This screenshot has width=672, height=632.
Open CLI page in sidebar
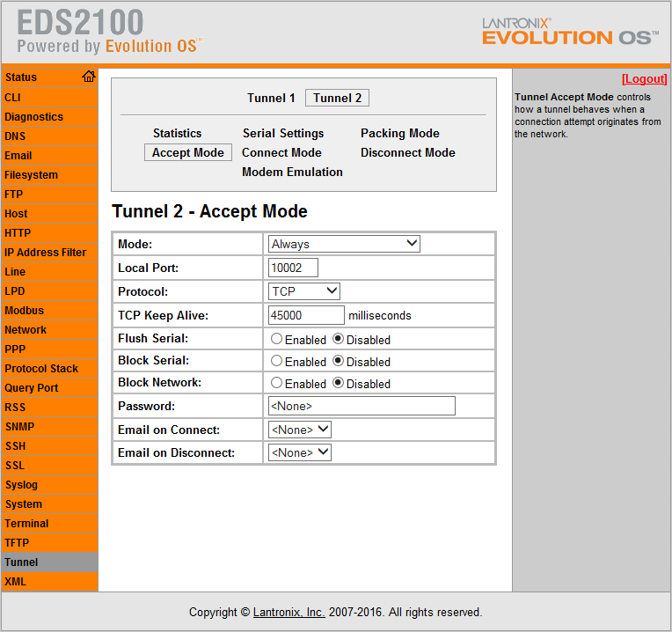tap(50, 98)
